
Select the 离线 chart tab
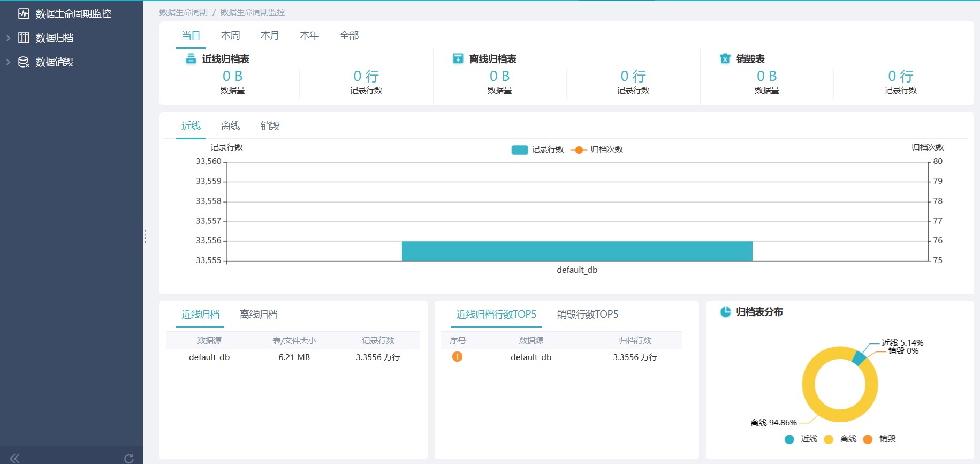(231, 125)
